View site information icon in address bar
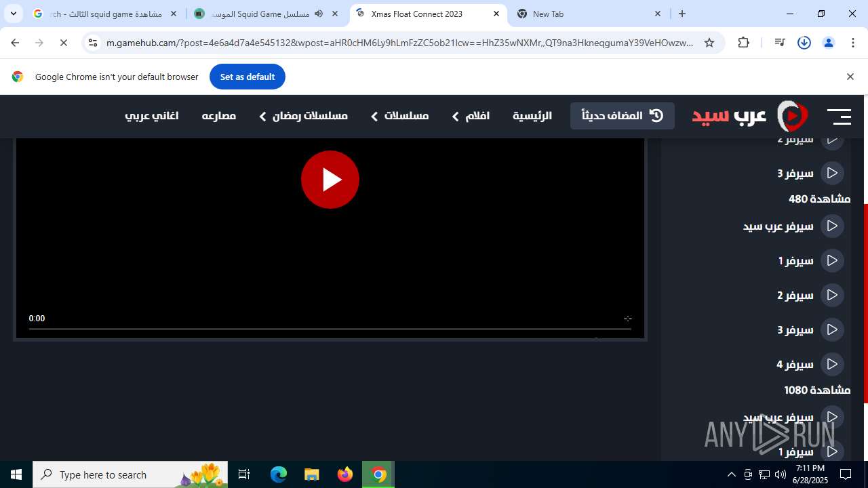This screenshot has width=868, height=488. 93,43
